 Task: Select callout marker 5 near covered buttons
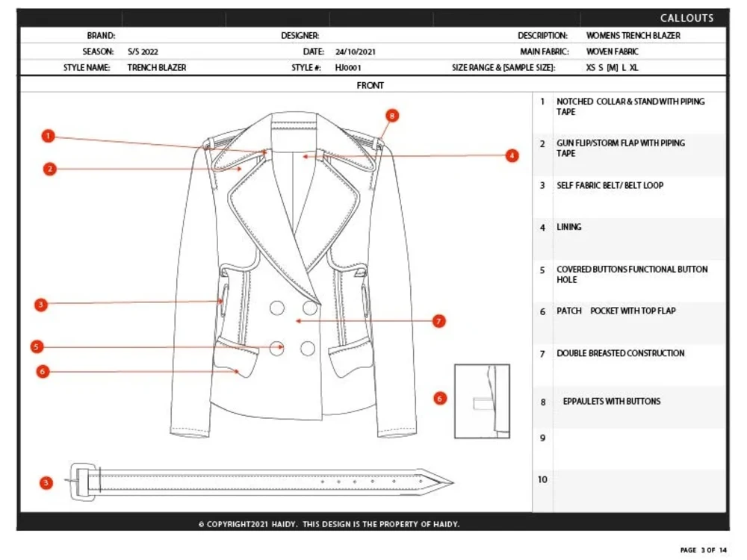(x=37, y=346)
